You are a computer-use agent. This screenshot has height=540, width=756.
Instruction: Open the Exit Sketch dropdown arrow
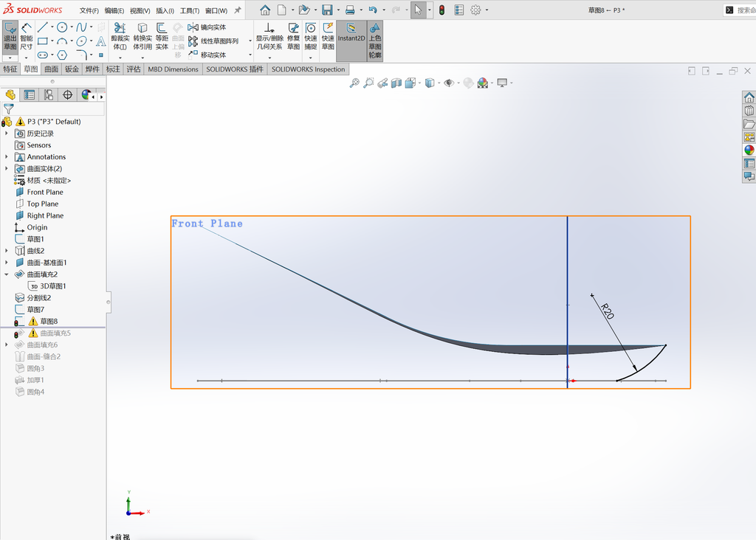(10, 58)
